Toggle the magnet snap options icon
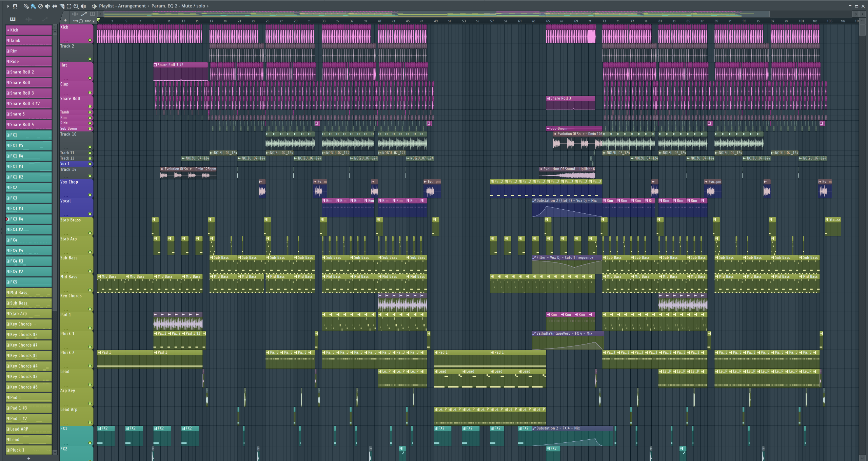The image size is (868, 461). [x=15, y=6]
